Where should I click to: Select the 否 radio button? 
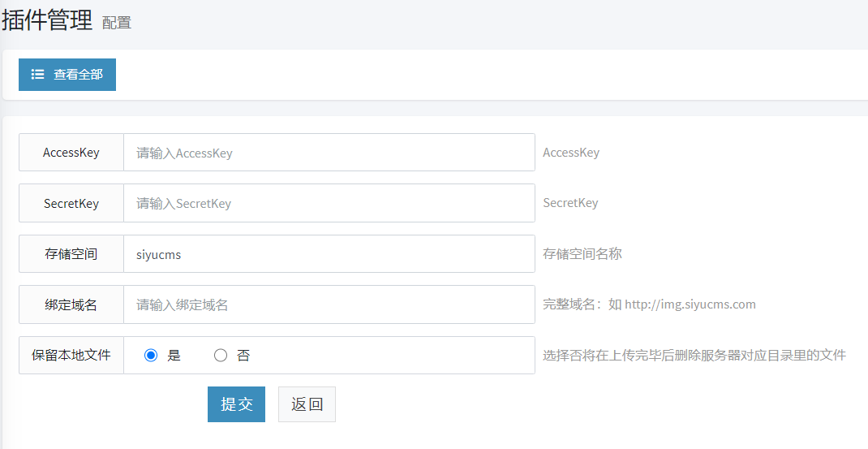pos(220,356)
